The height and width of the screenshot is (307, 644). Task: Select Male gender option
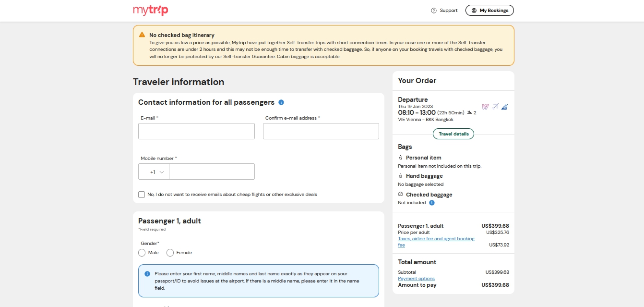pyautogui.click(x=142, y=253)
